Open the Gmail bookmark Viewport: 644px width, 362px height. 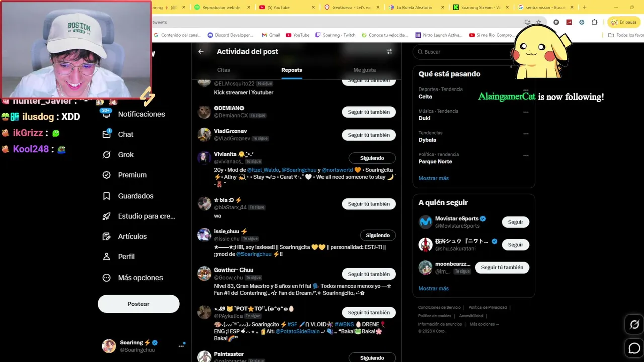pyautogui.click(x=271, y=35)
